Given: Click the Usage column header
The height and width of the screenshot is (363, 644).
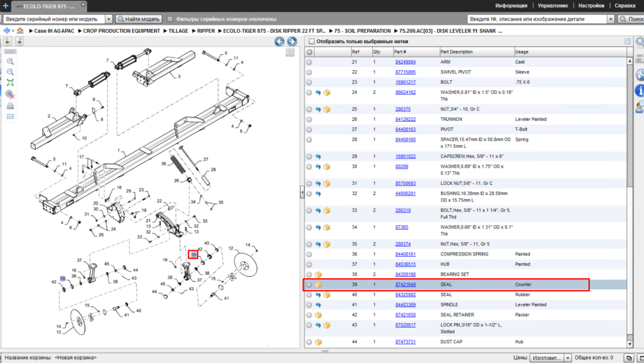Looking at the screenshot, I should [571, 51].
